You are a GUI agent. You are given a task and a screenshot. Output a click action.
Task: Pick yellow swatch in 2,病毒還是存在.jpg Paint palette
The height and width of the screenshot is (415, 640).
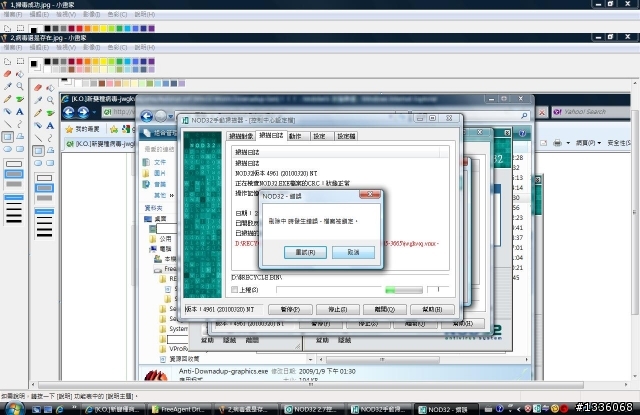click(x=104, y=61)
